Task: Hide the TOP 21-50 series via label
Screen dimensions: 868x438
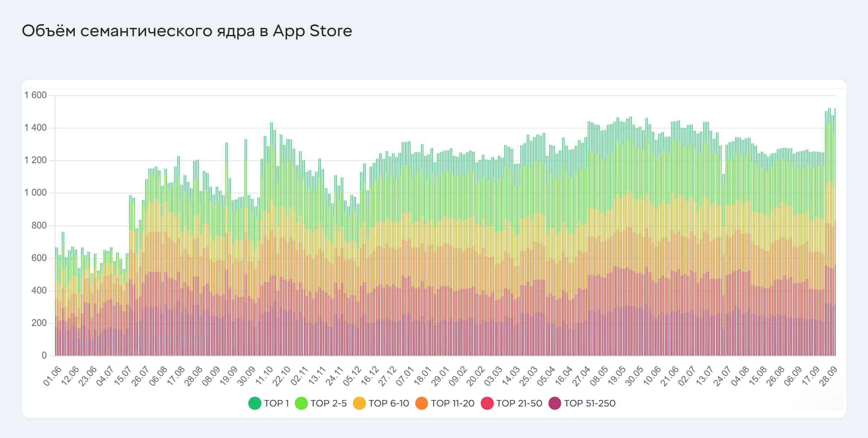Action: [x=519, y=403]
